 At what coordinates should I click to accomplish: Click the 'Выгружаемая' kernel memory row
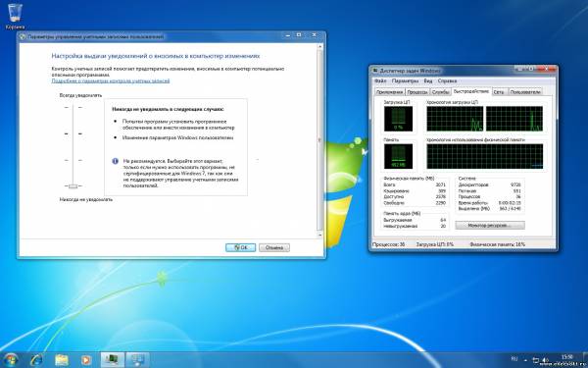point(415,220)
